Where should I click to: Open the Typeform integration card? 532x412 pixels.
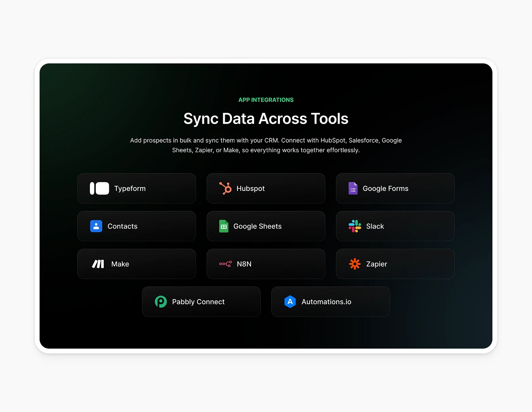pyautogui.click(x=137, y=188)
